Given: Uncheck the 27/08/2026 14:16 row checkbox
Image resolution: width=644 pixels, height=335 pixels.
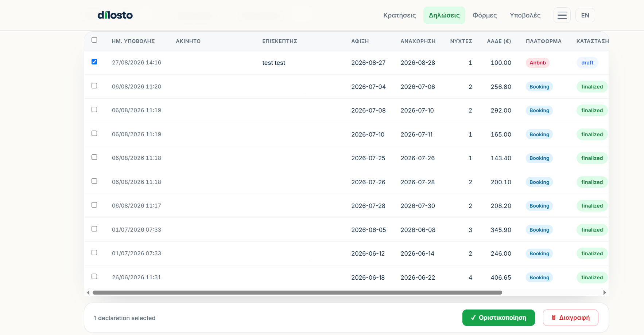Looking at the screenshot, I should tap(94, 62).
